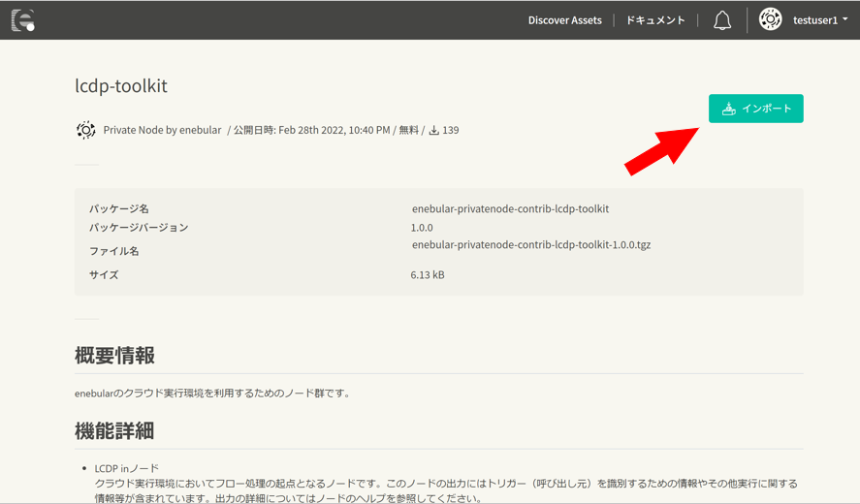This screenshot has width=860, height=504.
Task: Click the 概要情報 heading
Action: point(114,356)
